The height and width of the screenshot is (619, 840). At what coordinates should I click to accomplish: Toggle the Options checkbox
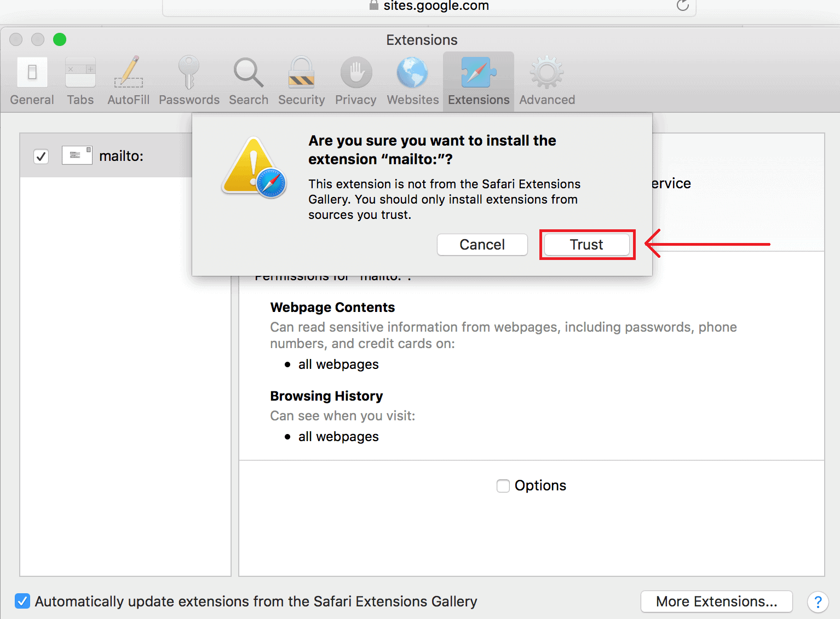click(x=503, y=486)
